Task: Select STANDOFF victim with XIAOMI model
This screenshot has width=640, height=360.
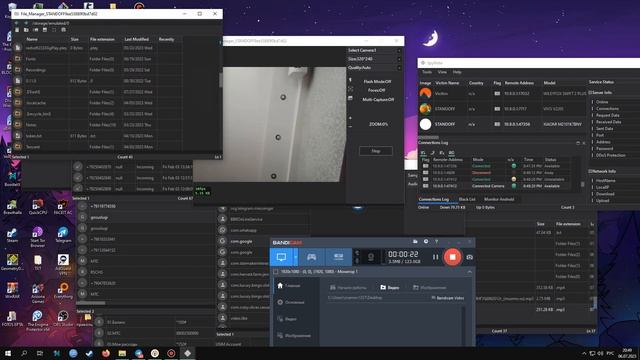Action: coord(502,124)
